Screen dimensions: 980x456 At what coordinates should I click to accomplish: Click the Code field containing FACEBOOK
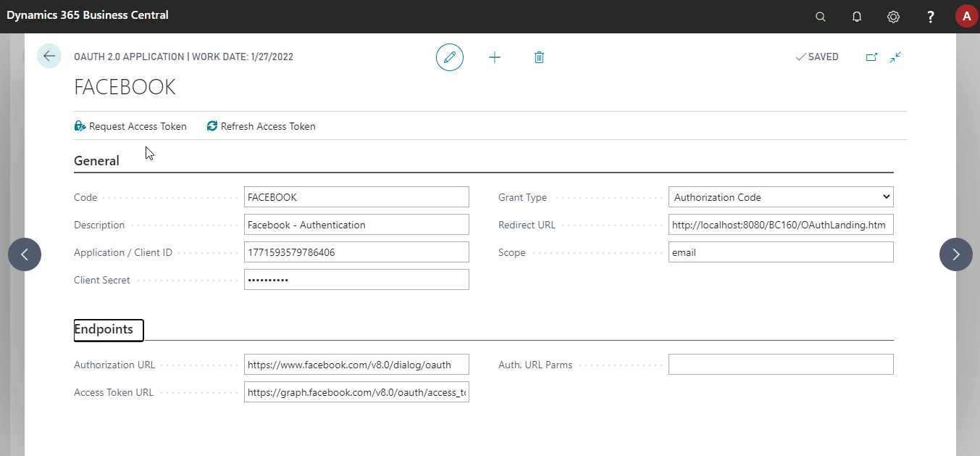356,197
